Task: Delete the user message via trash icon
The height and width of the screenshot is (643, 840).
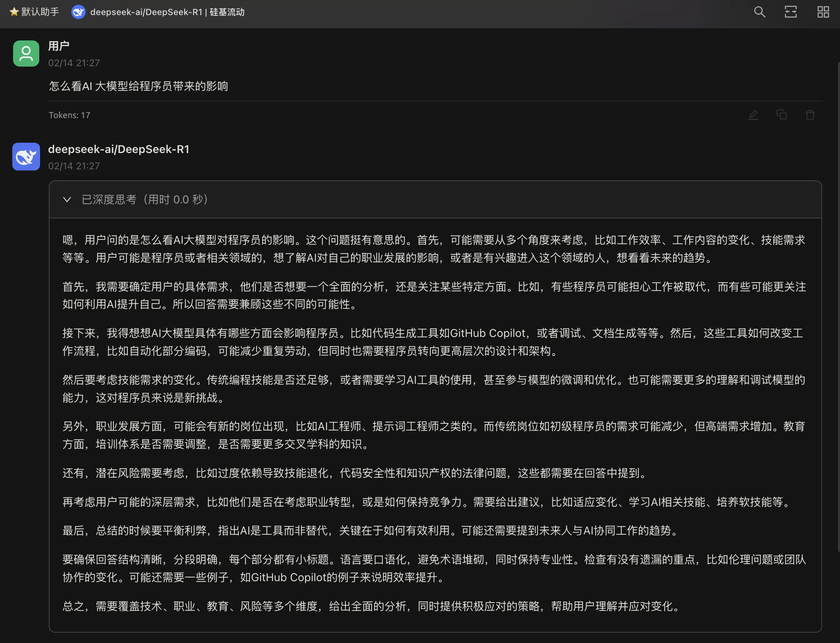Action: (810, 115)
